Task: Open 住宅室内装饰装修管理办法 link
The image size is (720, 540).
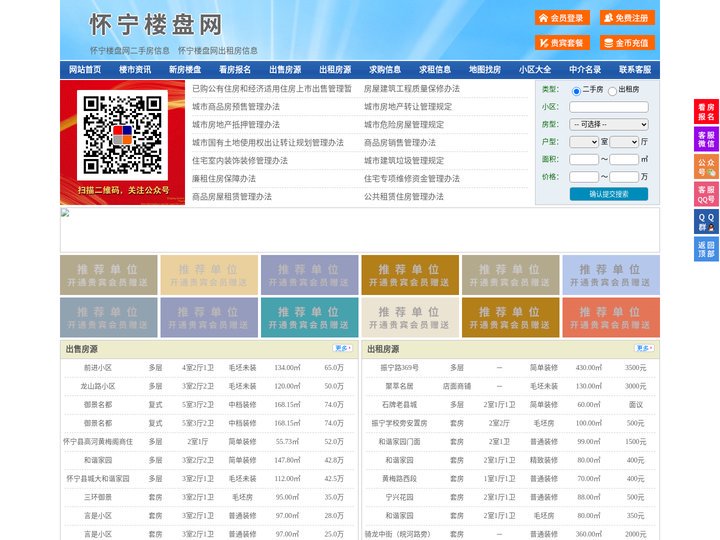Action: pos(240,161)
